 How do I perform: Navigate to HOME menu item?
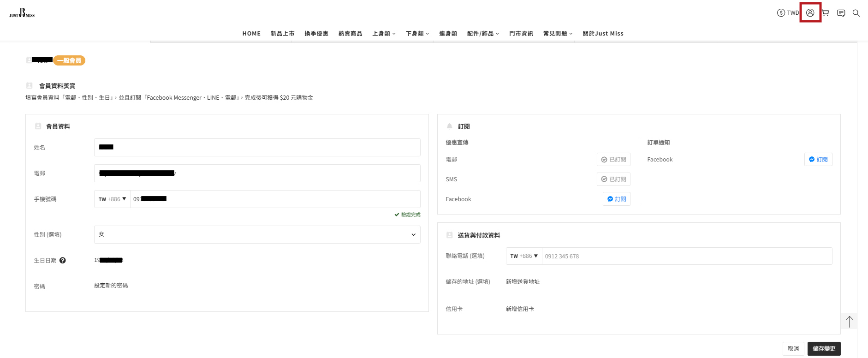251,34
